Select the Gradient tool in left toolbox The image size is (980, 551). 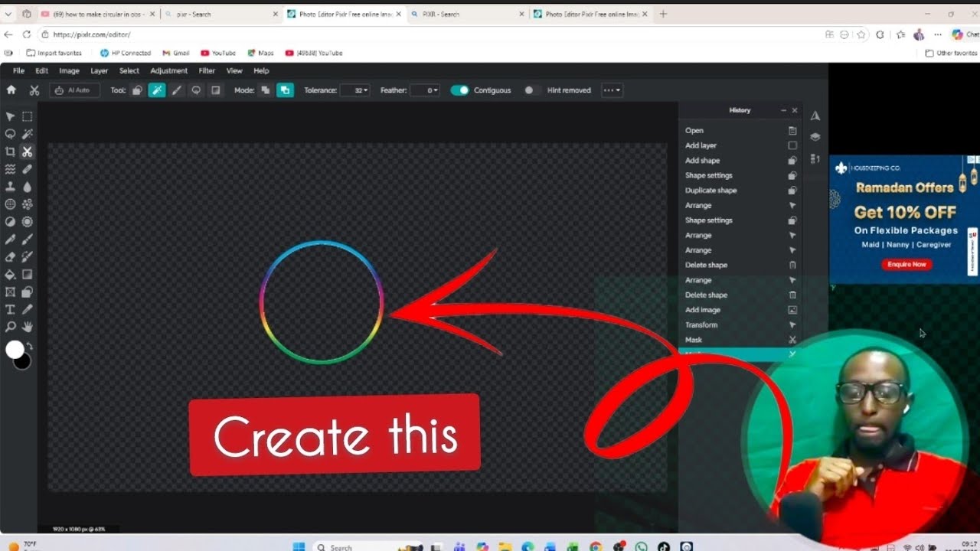pyautogui.click(x=27, y=275)
